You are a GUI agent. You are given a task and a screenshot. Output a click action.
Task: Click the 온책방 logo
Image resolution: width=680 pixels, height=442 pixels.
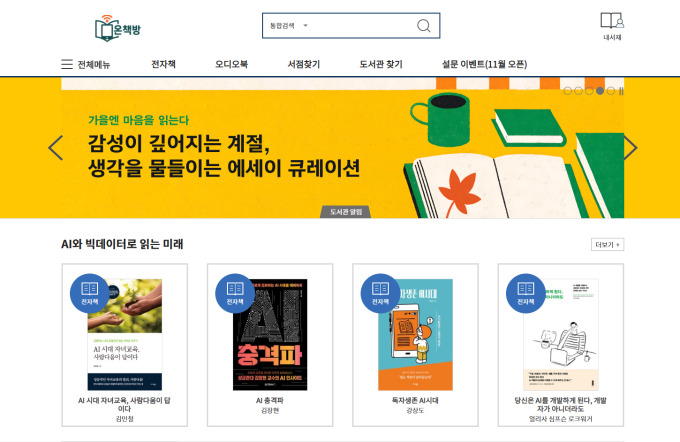[118, 28]
